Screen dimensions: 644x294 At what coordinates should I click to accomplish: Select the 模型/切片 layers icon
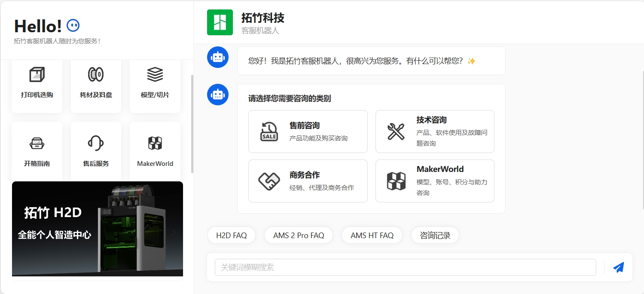pyautogui.click(x=155, y=74)
